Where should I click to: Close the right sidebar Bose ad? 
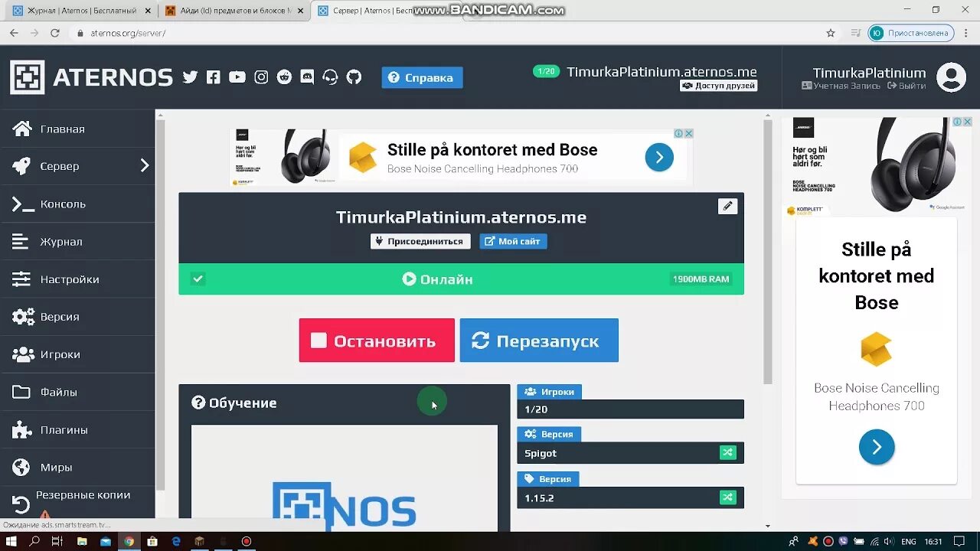coord(967,122)
